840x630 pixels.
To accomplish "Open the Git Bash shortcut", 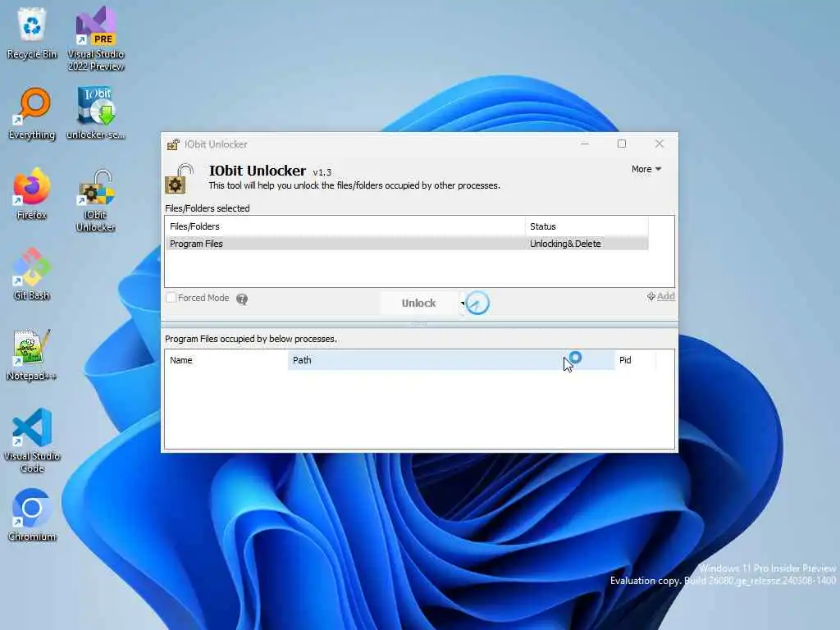I will [x=32, y=274].
